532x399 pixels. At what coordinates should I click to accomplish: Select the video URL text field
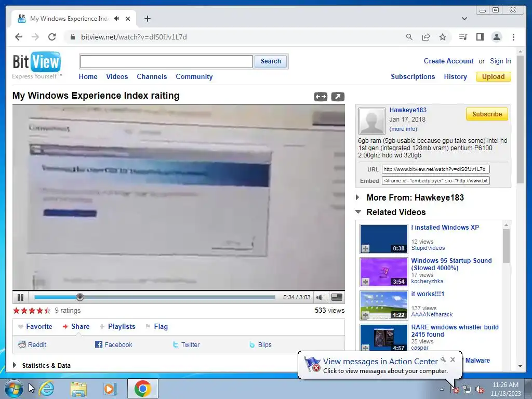point(436,169)
